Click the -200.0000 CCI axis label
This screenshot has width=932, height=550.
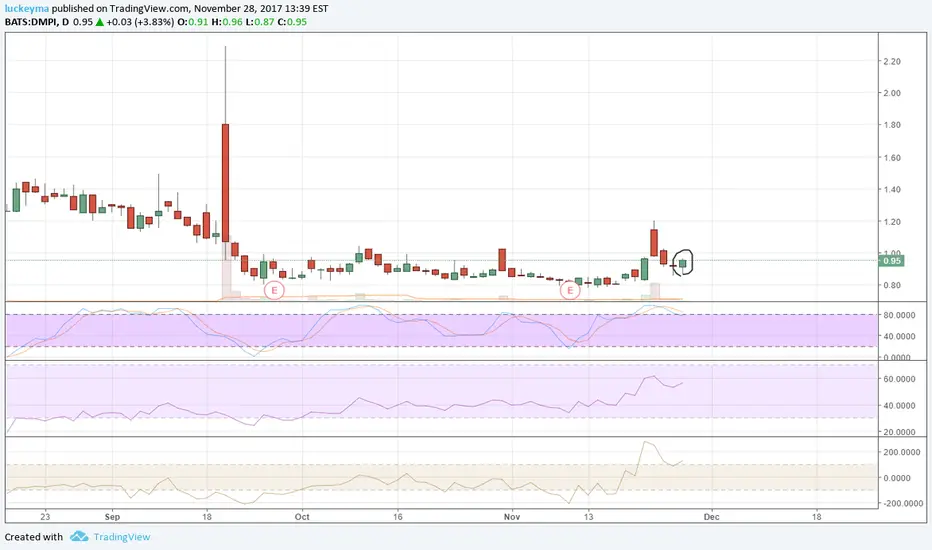pyautogui.click(x=901, y=503)
